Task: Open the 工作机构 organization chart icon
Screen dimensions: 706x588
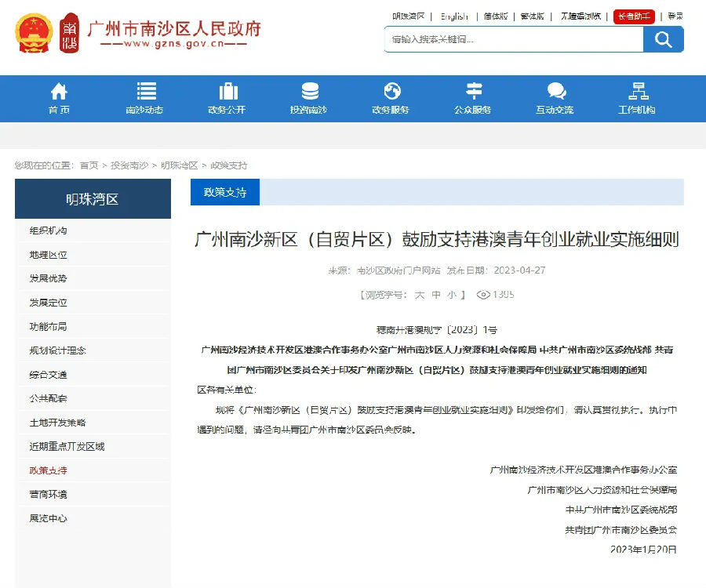Action: [x=639, y=91]
